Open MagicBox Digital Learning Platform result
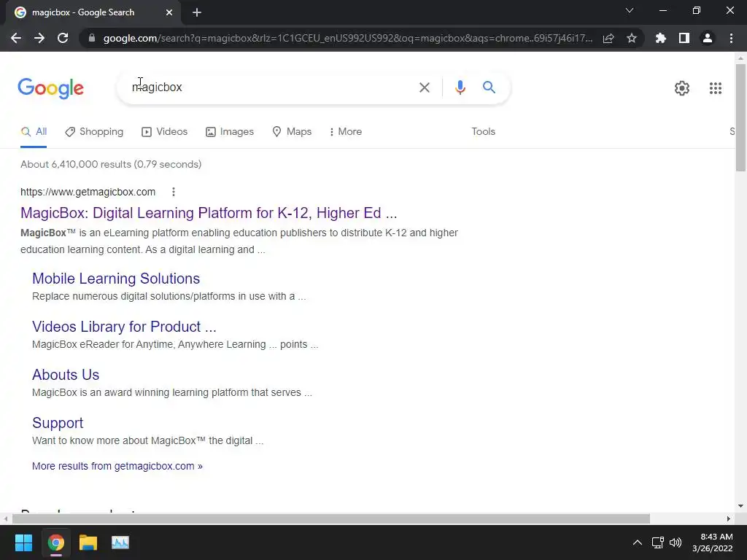Viewport: 747px width, 560px height. [x=209, y=213]
